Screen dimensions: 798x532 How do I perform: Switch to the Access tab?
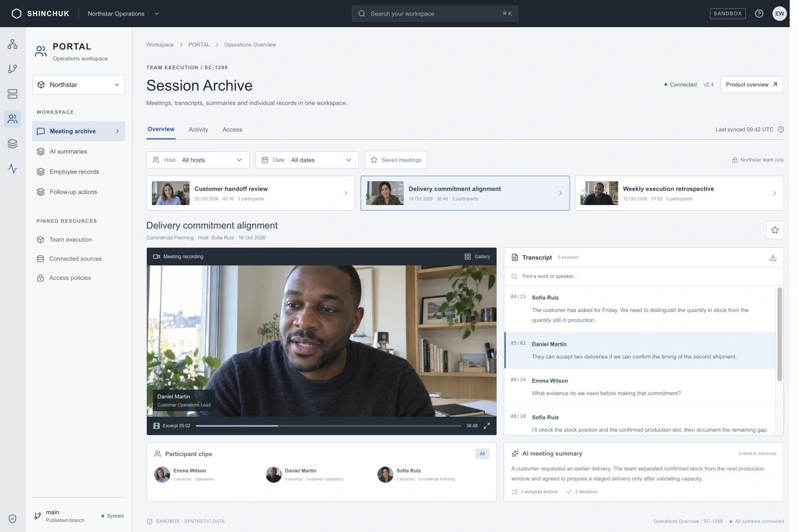(x=232, y=130)
